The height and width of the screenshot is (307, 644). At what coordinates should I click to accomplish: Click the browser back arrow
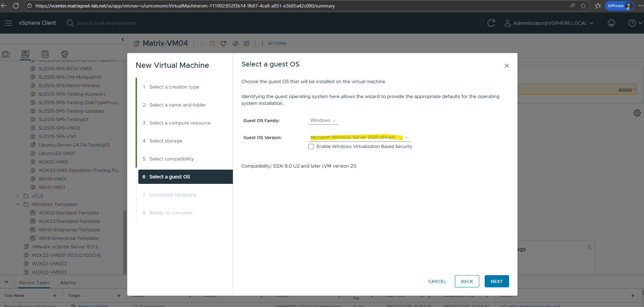point(4,6)
